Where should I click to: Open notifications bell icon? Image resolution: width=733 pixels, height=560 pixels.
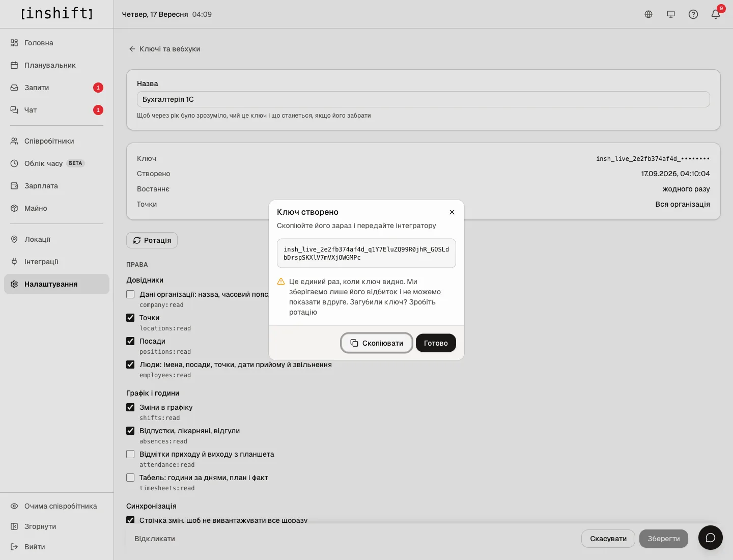point(716,14)
